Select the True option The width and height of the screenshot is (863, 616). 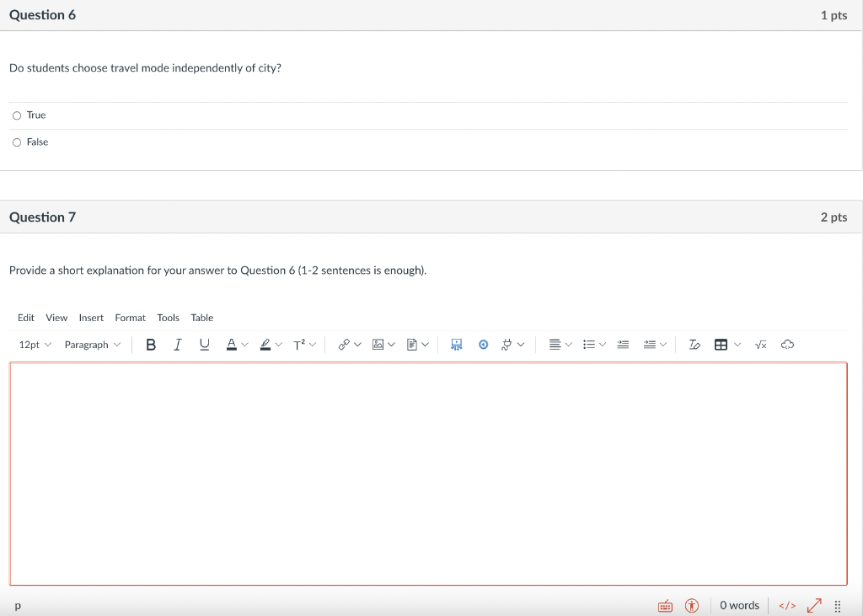pyautogui.click(x=17, y=115)
